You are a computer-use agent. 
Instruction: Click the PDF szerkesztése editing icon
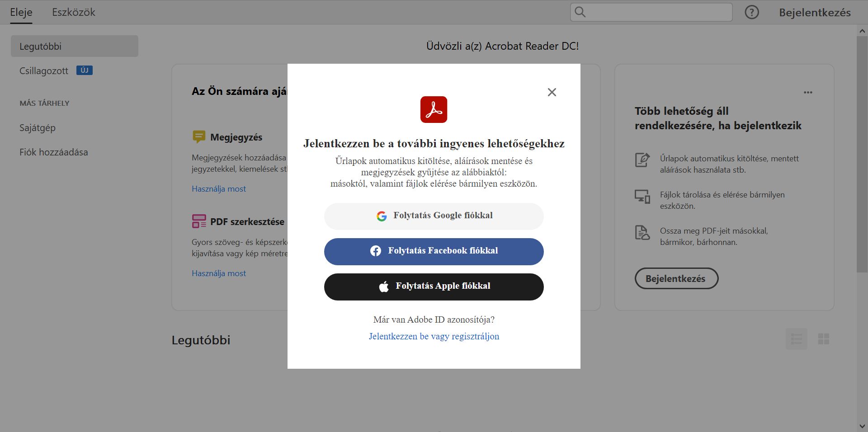tap(198, 221)
